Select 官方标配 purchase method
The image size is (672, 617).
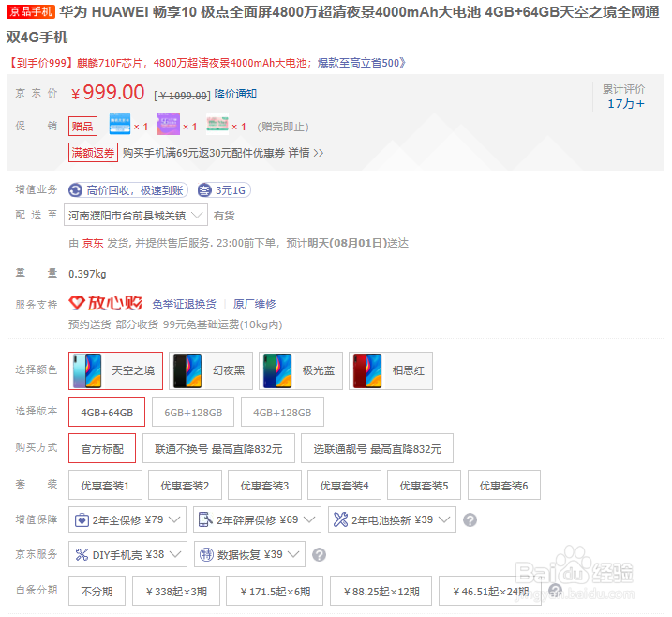(x=102, y=448)
